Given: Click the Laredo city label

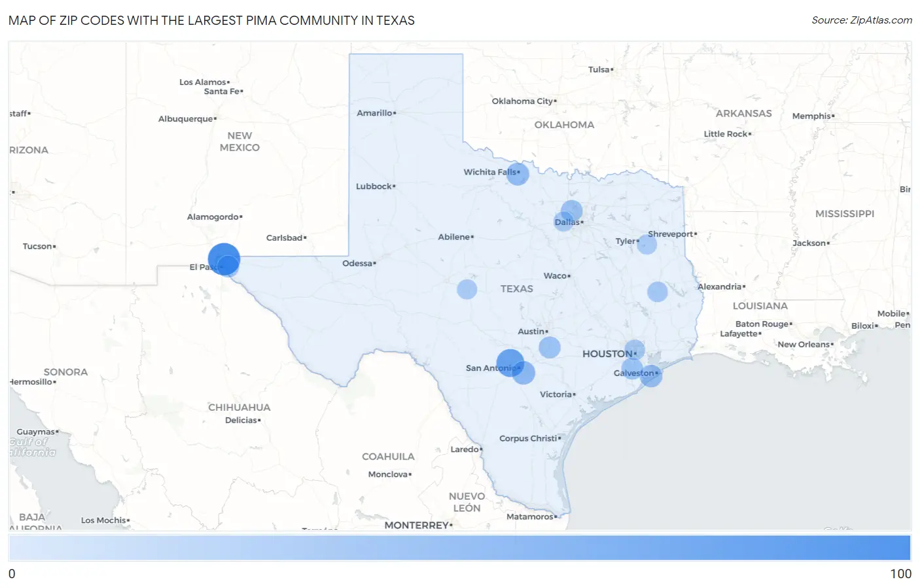Looking at the screenshot, I should 465,449.
